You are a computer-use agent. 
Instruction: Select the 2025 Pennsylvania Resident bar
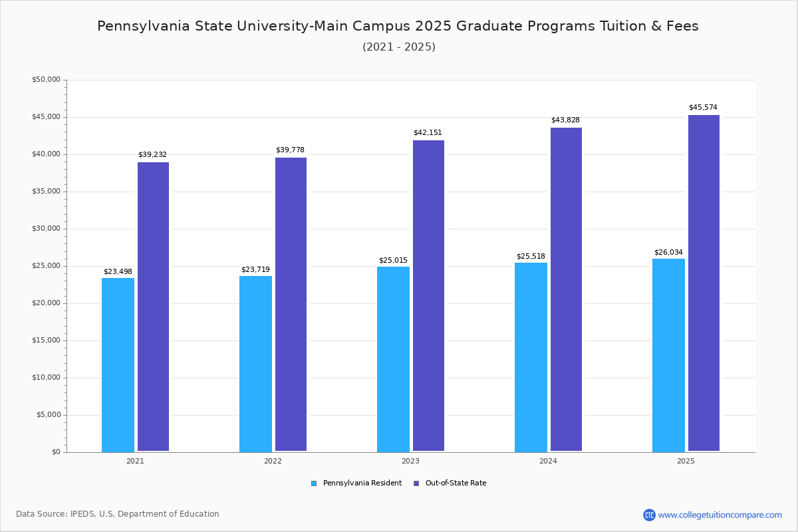[668, 355]
